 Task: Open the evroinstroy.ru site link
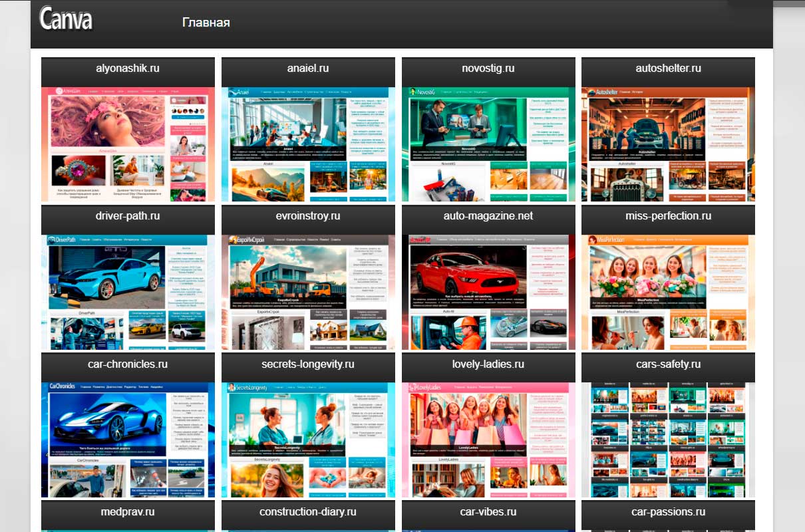point(307,216)
